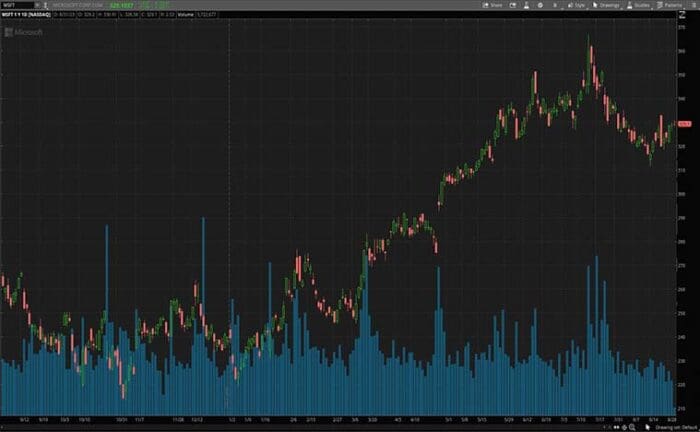
Task: Click the Share button in toolbar
Action: [492, 5]
